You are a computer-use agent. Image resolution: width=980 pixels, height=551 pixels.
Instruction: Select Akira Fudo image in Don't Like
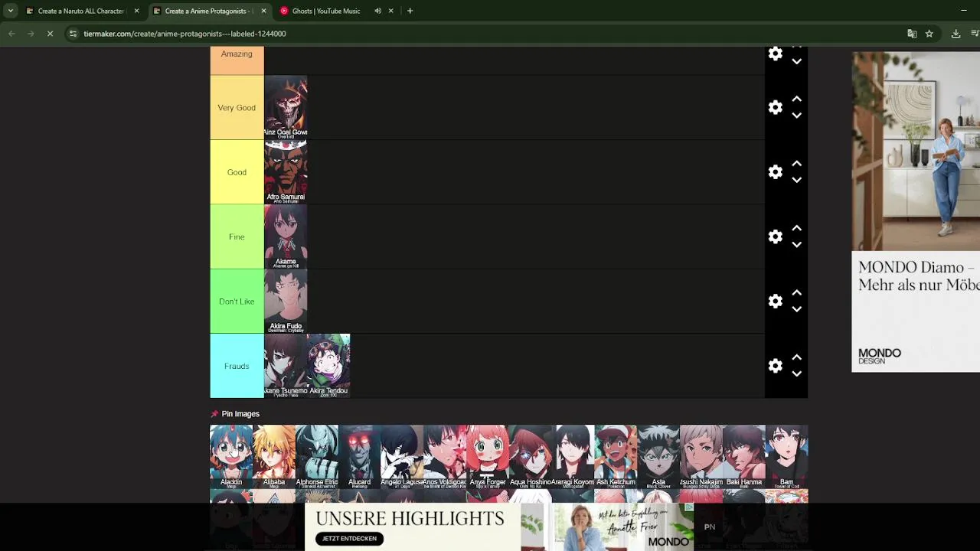(286, 302)
